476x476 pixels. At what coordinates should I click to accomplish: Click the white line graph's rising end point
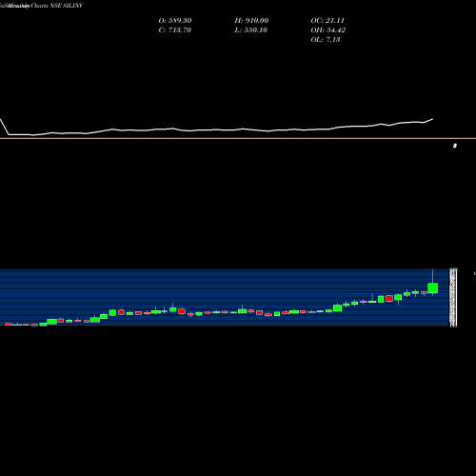[x=433, y=119]
